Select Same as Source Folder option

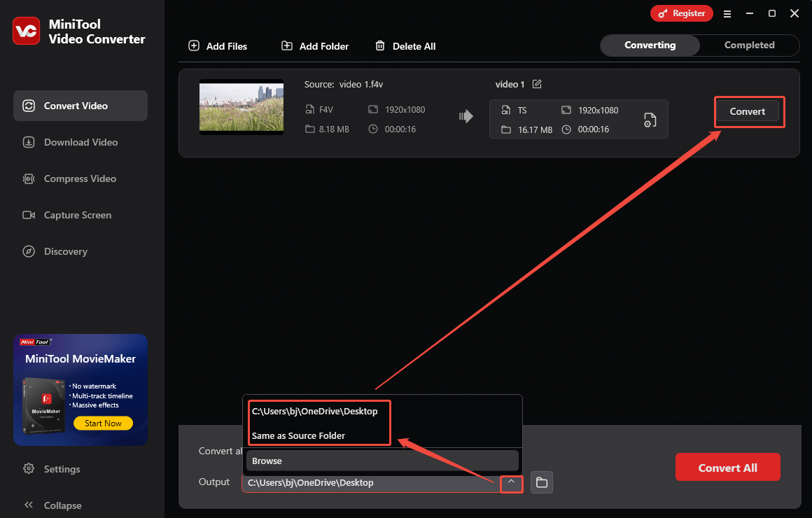(298, 435)
